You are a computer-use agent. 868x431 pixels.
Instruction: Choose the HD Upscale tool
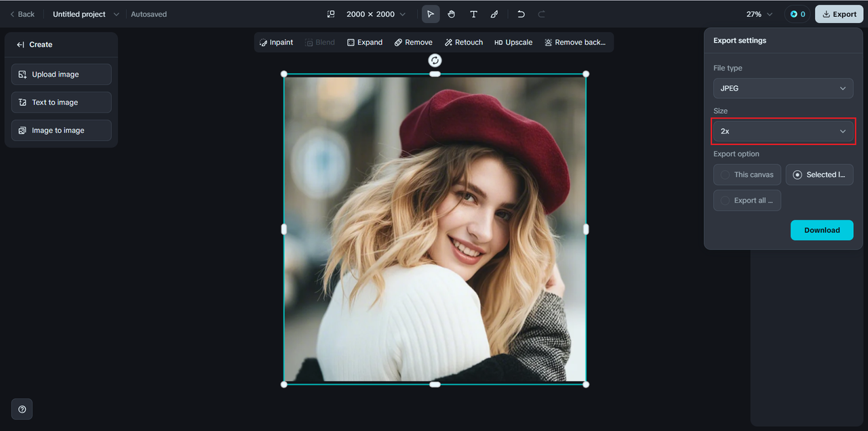point(513,42)
